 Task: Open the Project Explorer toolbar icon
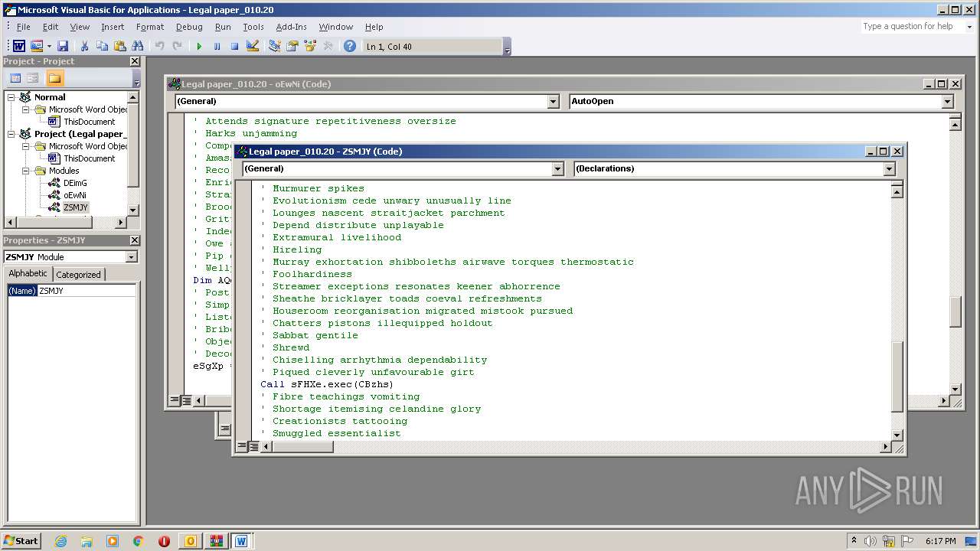tap(274, 46)
